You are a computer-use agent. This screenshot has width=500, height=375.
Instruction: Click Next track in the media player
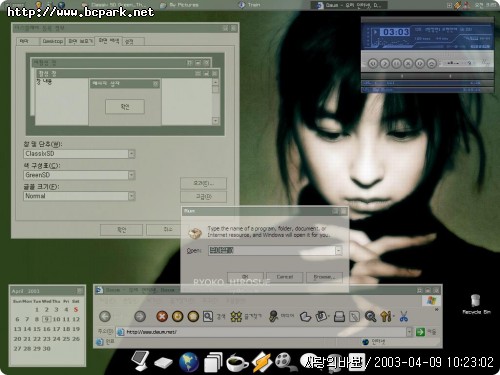pyautogui.click(x=420, y=63)
